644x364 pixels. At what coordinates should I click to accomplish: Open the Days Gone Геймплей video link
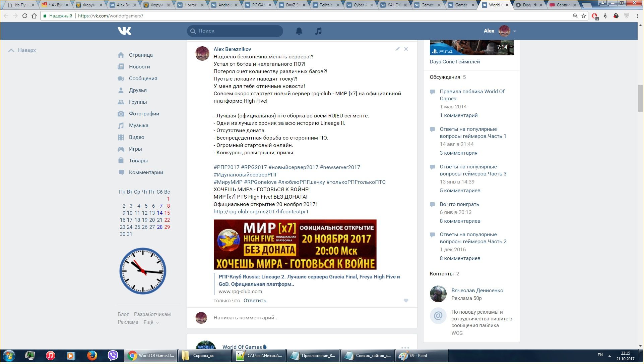[x=455, y=62]
